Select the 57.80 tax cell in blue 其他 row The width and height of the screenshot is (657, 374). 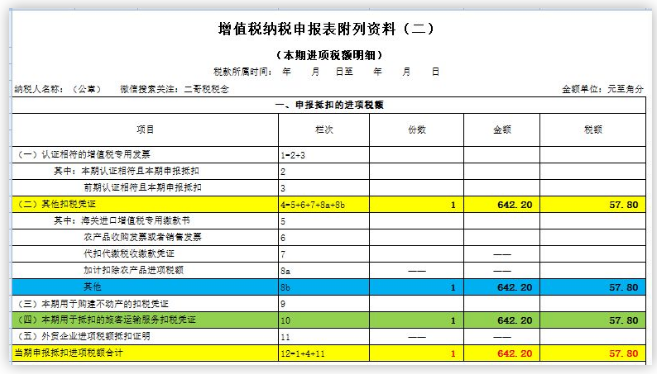point(592,287)
